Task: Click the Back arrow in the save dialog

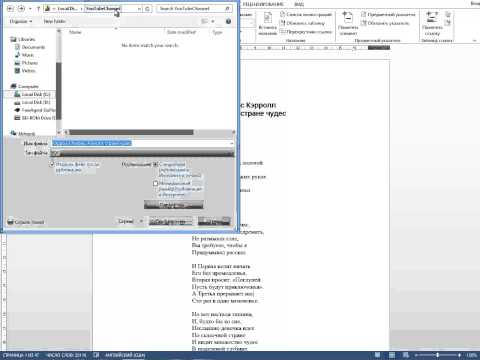Action: click(x=10, y=8)
